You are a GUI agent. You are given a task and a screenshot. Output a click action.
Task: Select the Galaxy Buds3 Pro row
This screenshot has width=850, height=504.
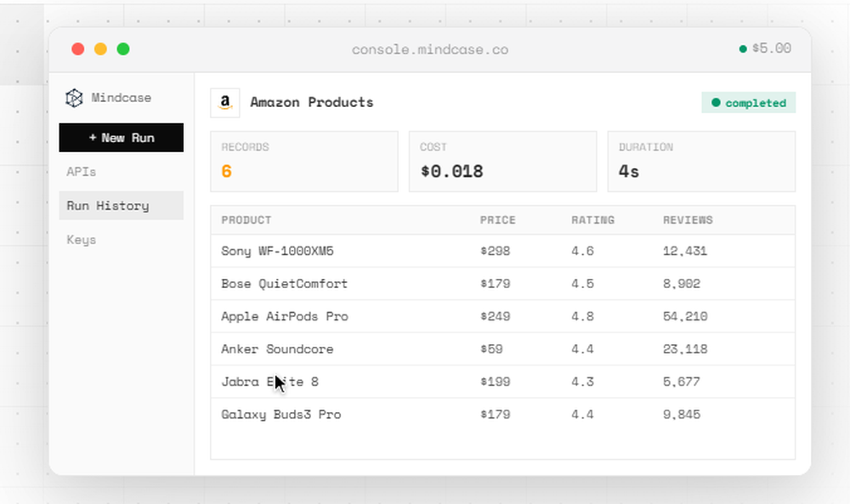coord(503,415)
